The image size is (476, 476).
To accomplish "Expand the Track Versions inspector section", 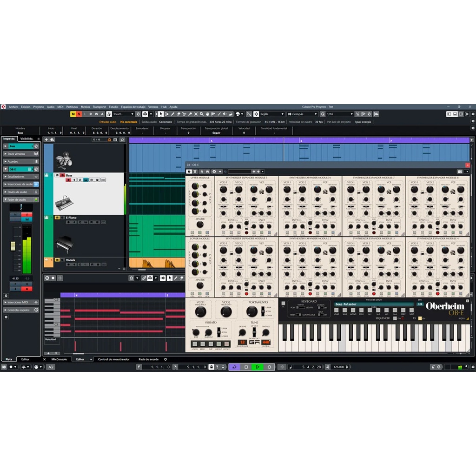I will click(x=6, y=154).
